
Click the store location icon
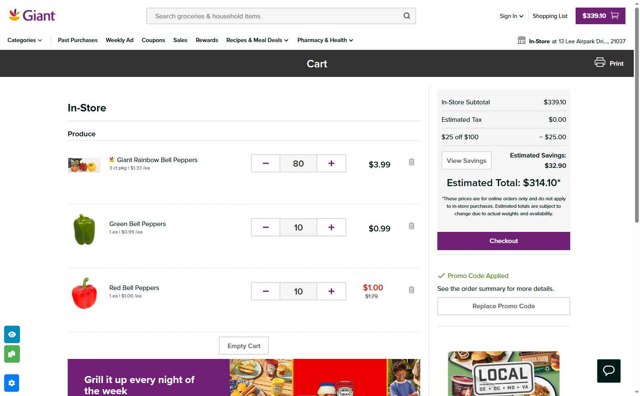point(521,40)
